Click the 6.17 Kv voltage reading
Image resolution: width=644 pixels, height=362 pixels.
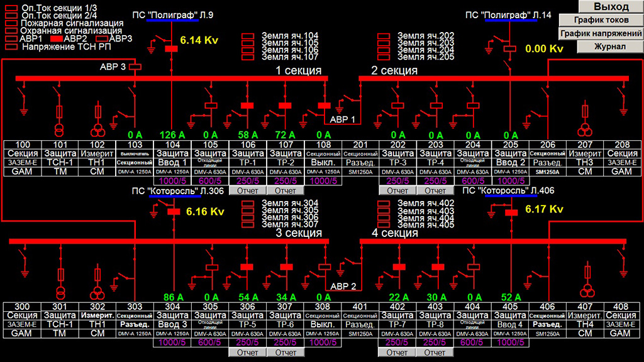click(x=544, y=209)
